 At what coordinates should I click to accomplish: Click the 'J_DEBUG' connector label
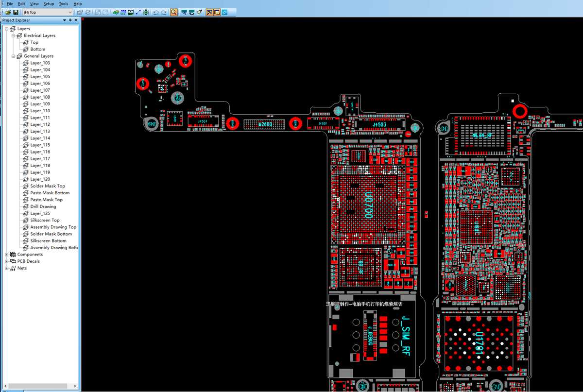(x=369, y=337)
